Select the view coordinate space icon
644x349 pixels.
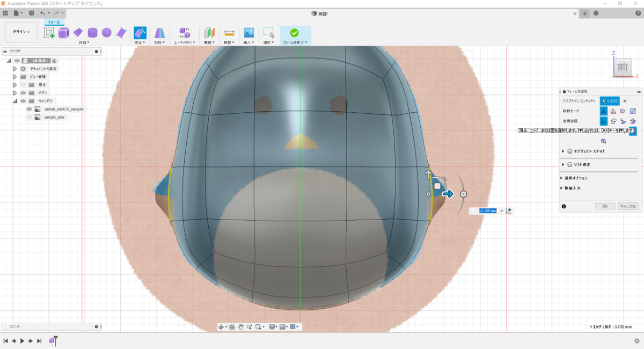click(613, 121)
